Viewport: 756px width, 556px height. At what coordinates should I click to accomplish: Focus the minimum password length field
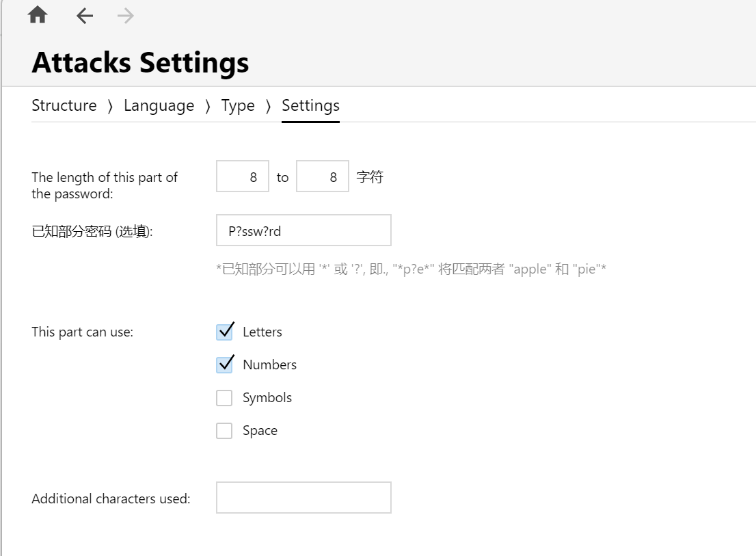click(x=243, y=177)
